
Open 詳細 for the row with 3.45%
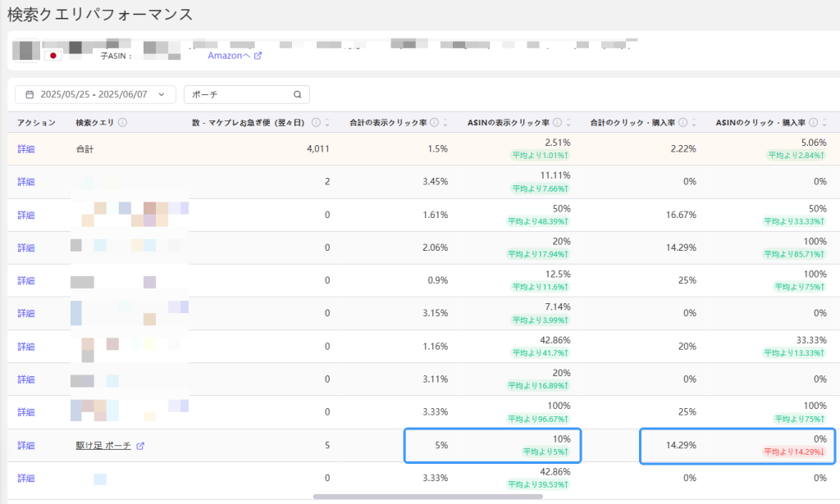coord(25,182)
